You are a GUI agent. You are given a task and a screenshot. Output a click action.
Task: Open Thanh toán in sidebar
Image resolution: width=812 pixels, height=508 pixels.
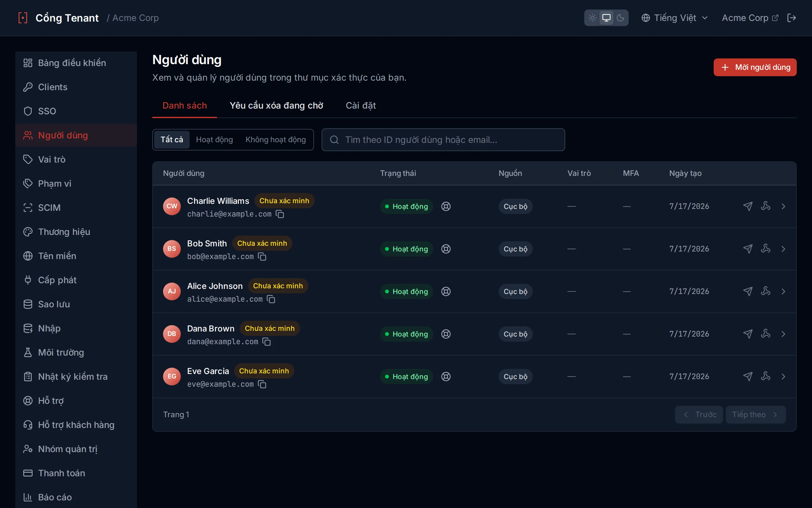pyautogui.click(x=76, y=473)
